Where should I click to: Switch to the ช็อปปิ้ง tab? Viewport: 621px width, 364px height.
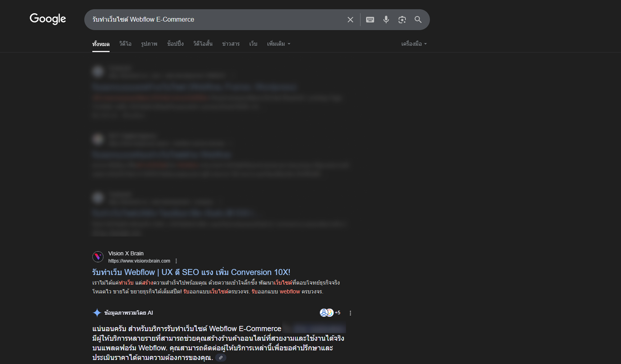[x=175, y=44]
